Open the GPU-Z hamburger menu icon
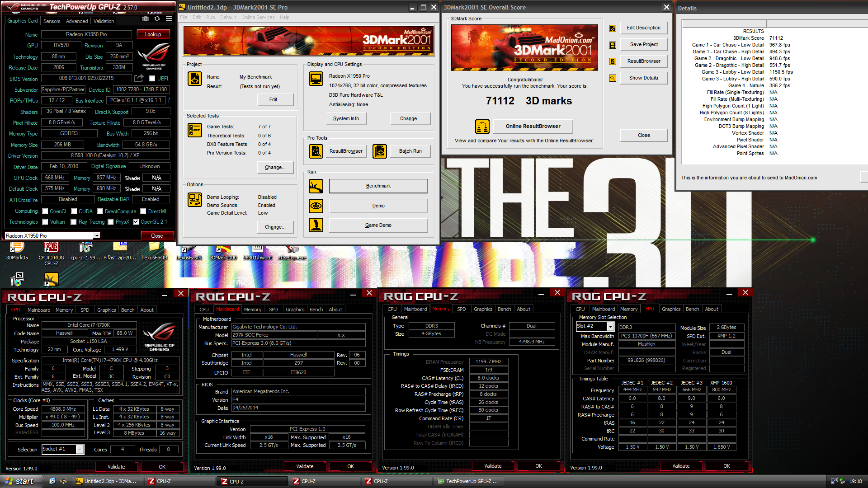 pos(169,19)
